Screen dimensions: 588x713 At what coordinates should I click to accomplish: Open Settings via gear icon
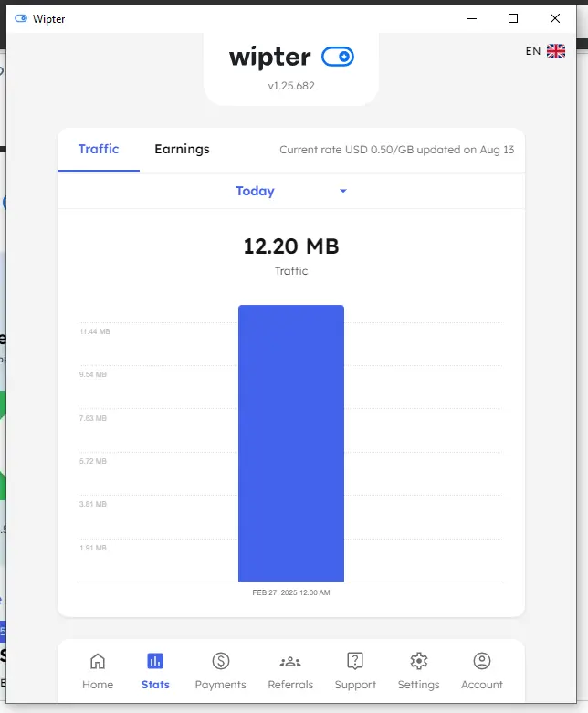click(418, 661)
